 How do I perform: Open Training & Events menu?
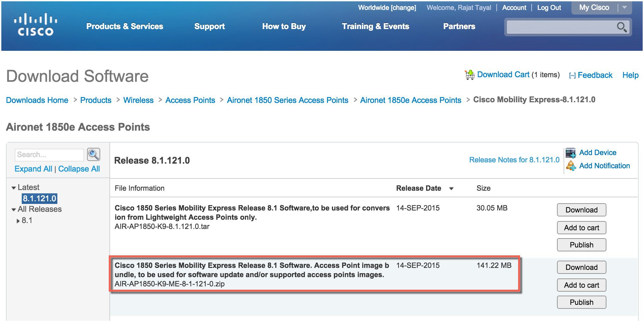pyautogui.click(x=375, y=26)
